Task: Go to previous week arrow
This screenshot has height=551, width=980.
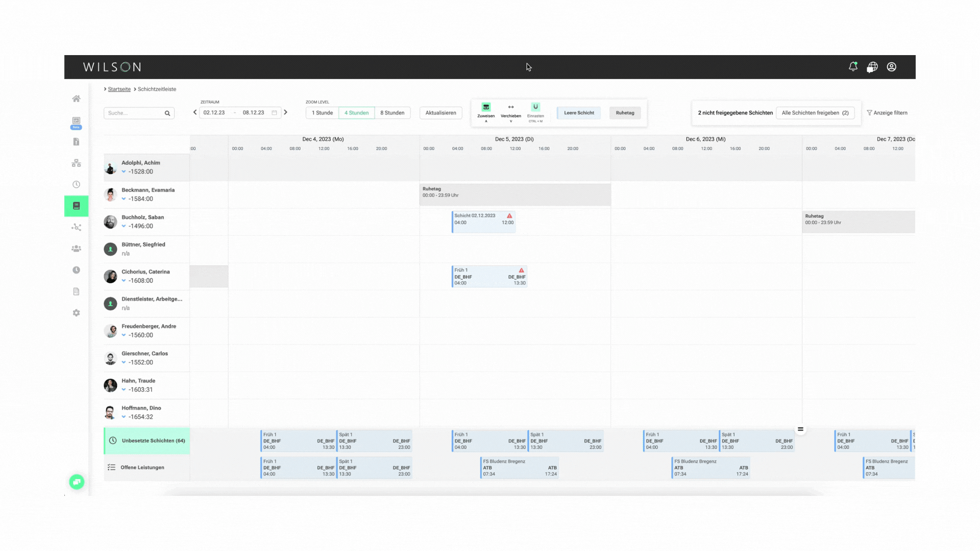Action: pyautogui.click(x=195, y=112)
